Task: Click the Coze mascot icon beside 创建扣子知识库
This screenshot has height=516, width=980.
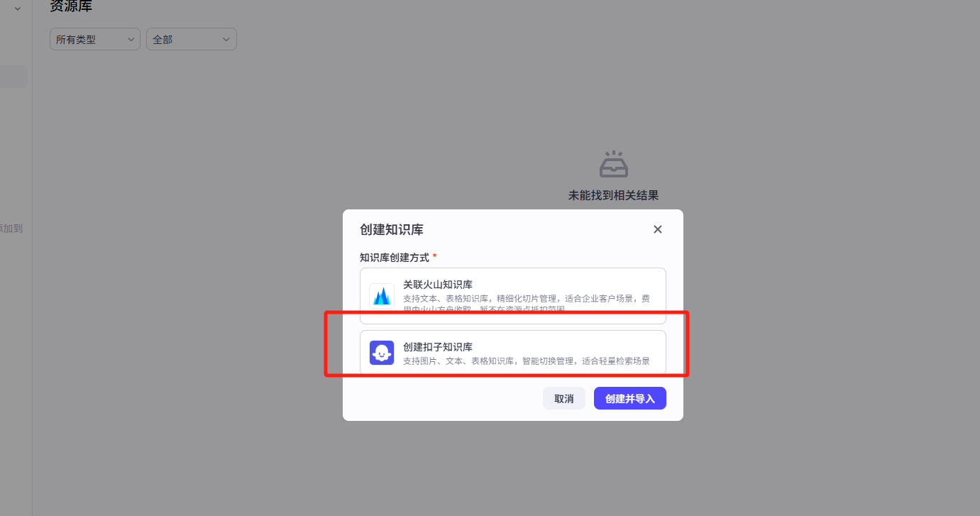Action: coord(382,353)
